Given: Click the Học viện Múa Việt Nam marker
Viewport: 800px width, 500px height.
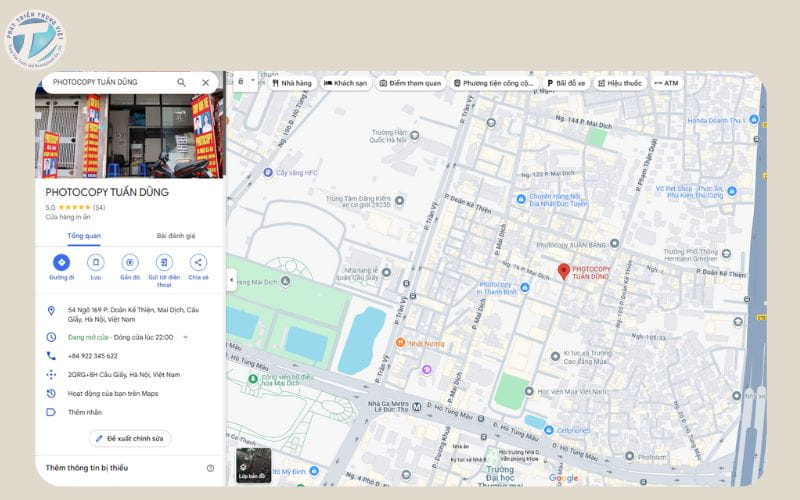Looking at the screenshot, I should click(x=529, y=391).
